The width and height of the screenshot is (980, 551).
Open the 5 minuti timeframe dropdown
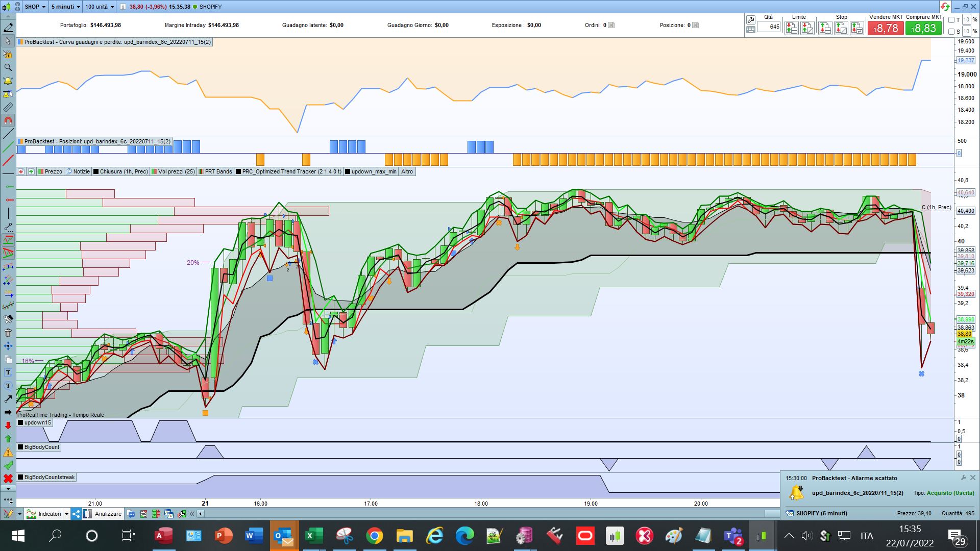(66, 7)
